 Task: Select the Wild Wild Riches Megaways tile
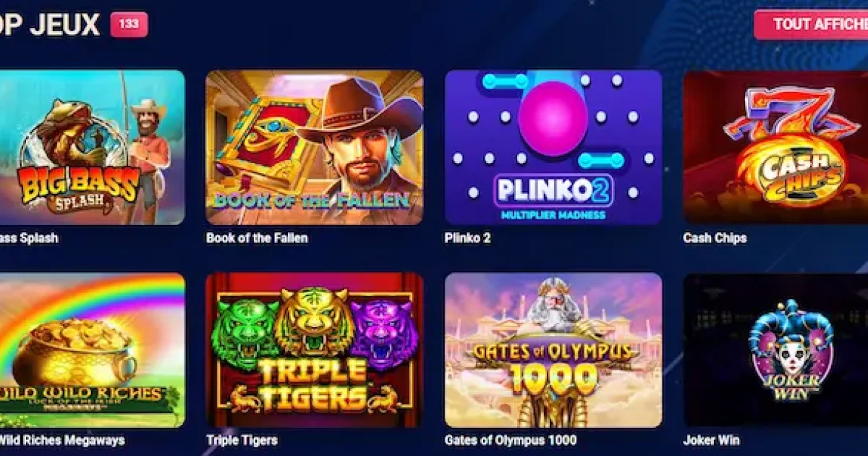[92, 350]
